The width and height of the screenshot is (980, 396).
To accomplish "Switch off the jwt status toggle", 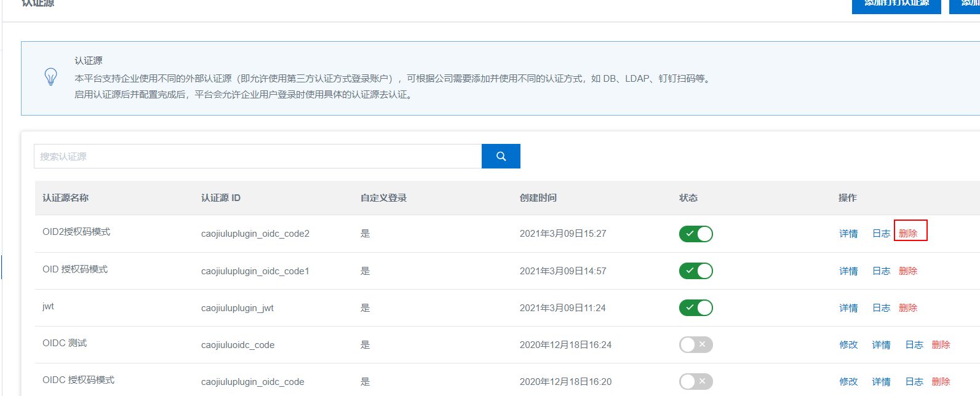I will (x=696, y=308).
